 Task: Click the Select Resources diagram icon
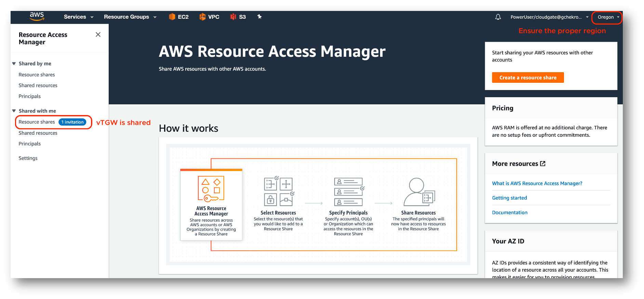tap(279, 191)
